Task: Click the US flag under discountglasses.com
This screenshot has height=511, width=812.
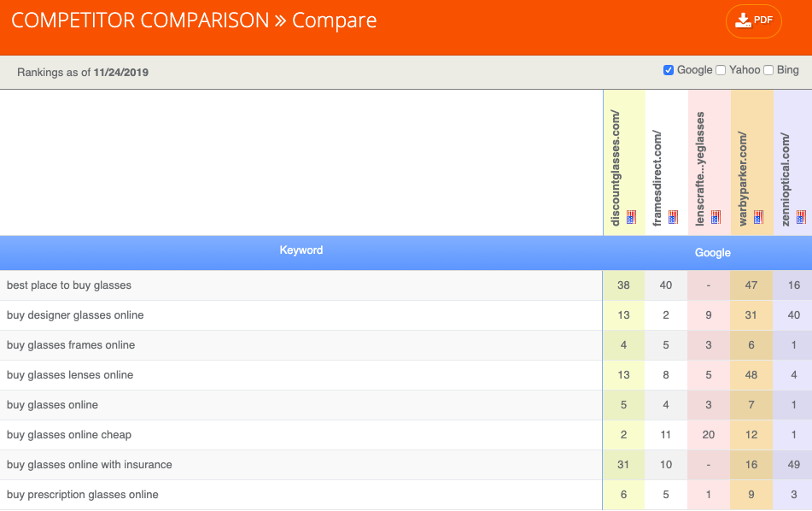Action: pos(631,217)
